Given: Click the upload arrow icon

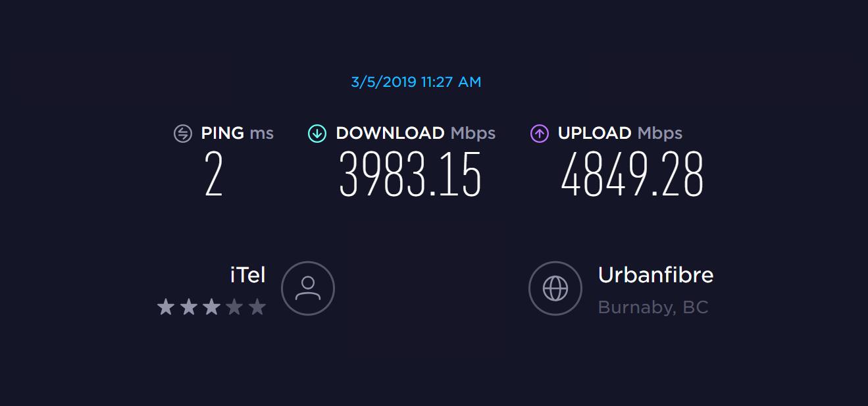Looking at the screenshot, I should (540, 134).
